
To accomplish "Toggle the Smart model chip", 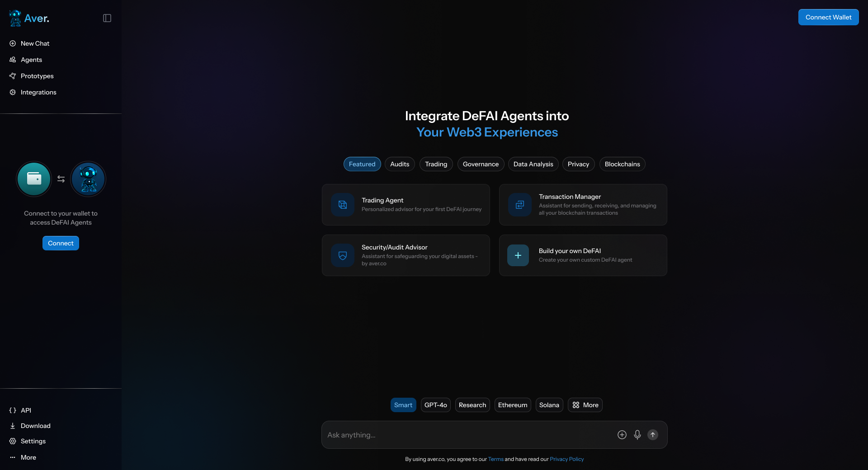I will 403,405.
